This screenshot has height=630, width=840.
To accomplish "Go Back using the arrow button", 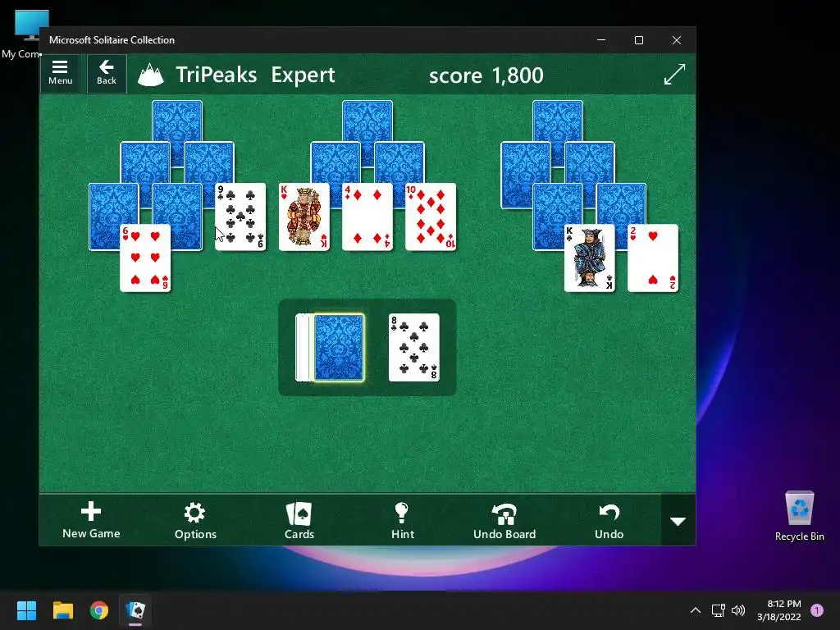I will 107,73.
